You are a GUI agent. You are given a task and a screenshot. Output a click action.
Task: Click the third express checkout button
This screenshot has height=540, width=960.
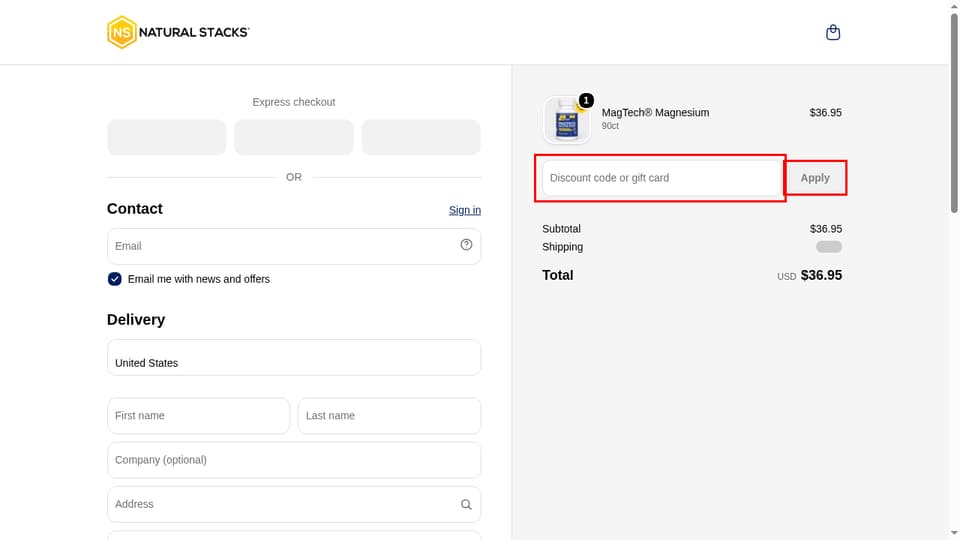pos(421,137)
